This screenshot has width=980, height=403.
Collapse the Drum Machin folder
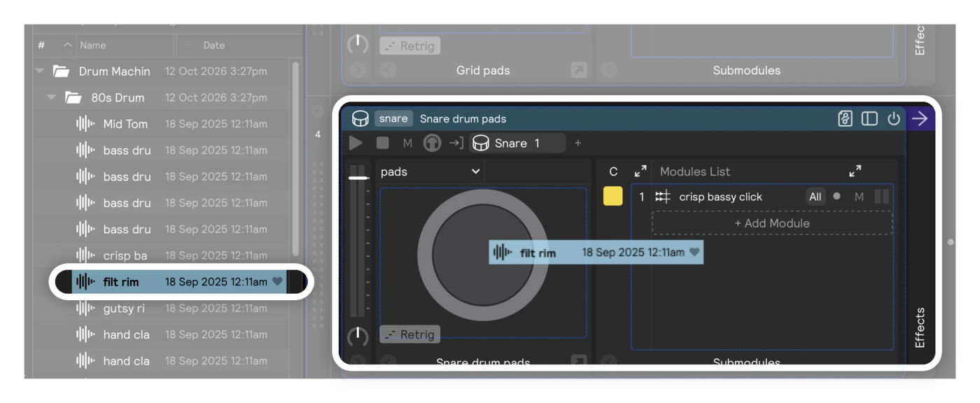(x=40, y=71)
